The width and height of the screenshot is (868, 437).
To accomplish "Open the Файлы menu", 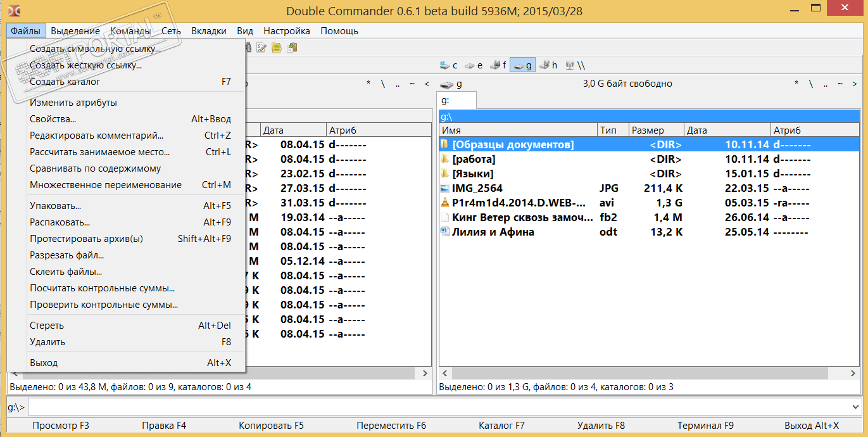I will pyautogui.click(x=26, y=30).
